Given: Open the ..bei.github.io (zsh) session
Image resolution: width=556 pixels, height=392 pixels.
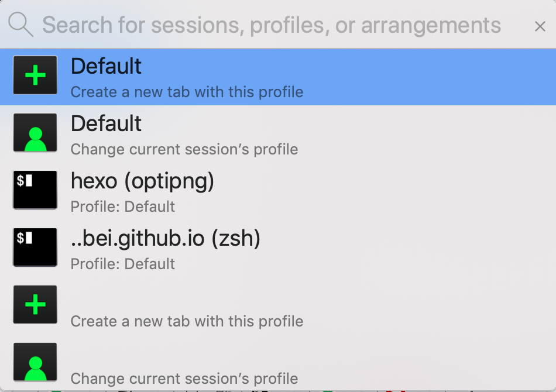Looking at the screenshot, I should [x=278, y=249].
